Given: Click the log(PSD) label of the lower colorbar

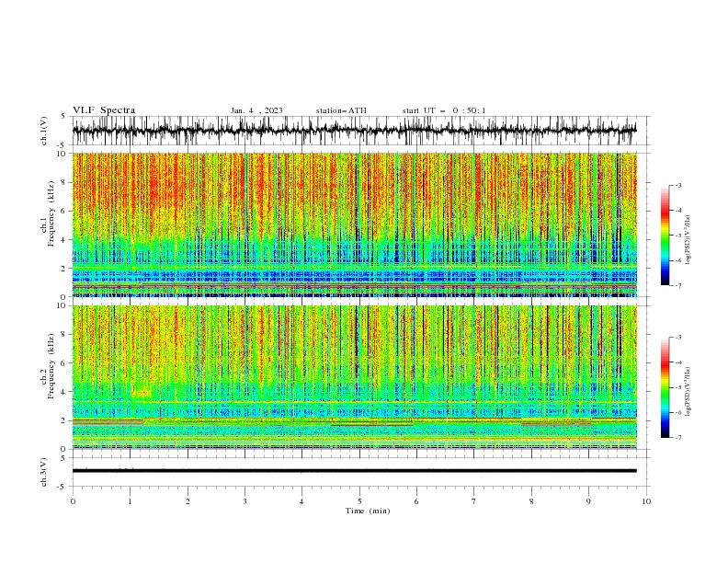Looking at the screenshot, I should pos(688,391).
